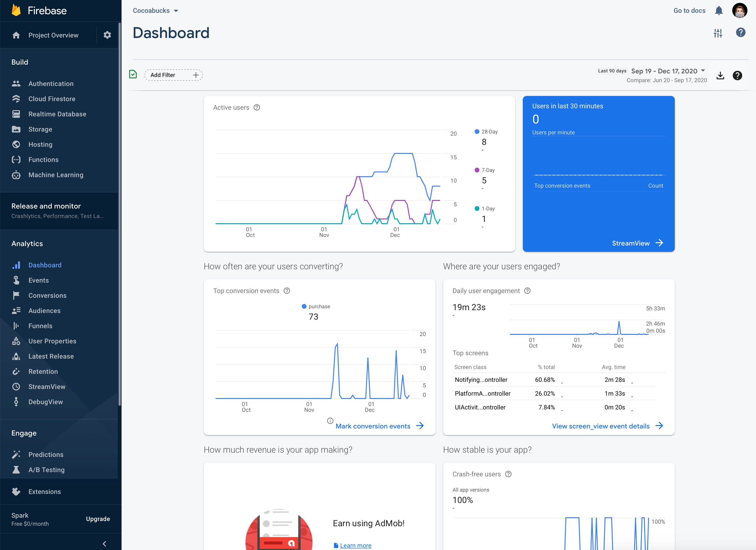The image size is (756, 550).
Task: Click the Extensions icon
Action: click(x=16, y=491)
